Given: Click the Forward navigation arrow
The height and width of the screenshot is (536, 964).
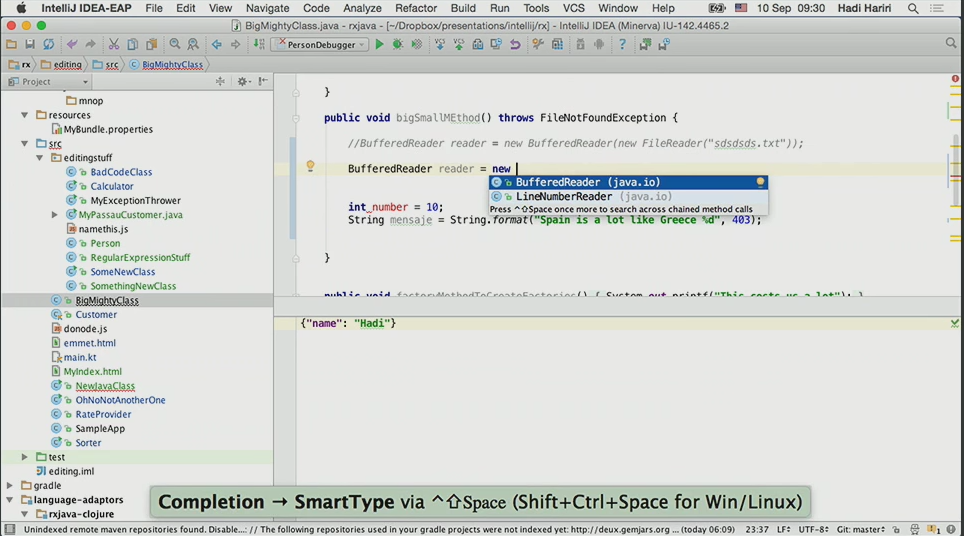Looking at the screenshot, I should click(x=235, y=44).
